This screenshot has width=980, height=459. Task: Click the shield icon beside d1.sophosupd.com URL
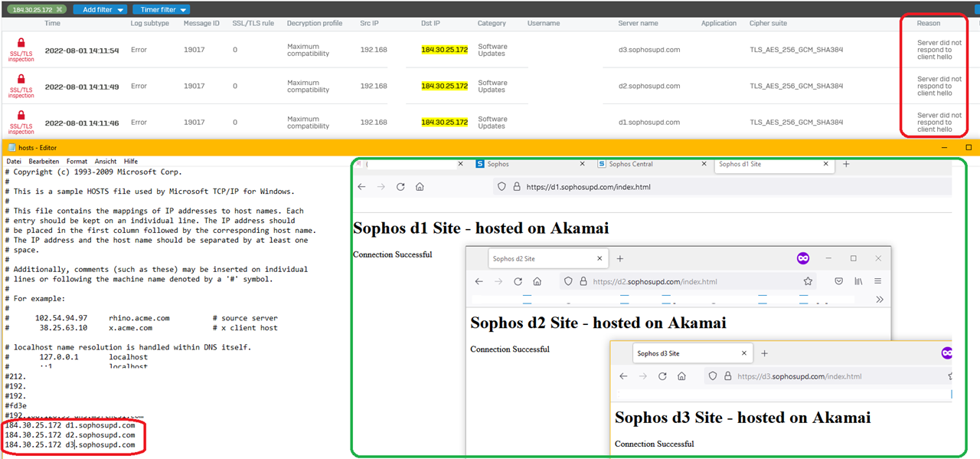pyautogui.click(x=502, y=186)
